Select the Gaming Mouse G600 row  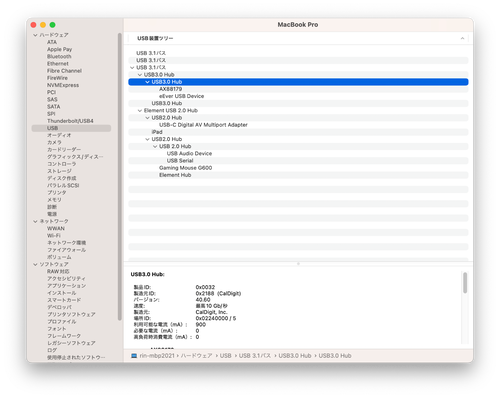point(298,168)
